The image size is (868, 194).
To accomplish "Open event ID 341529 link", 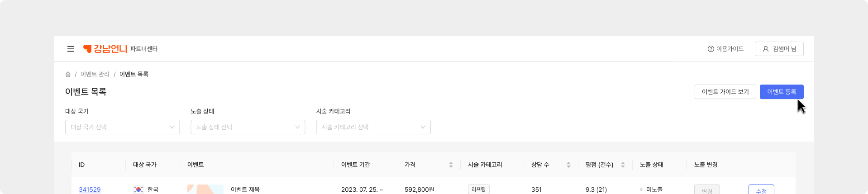I will (90, 189).
